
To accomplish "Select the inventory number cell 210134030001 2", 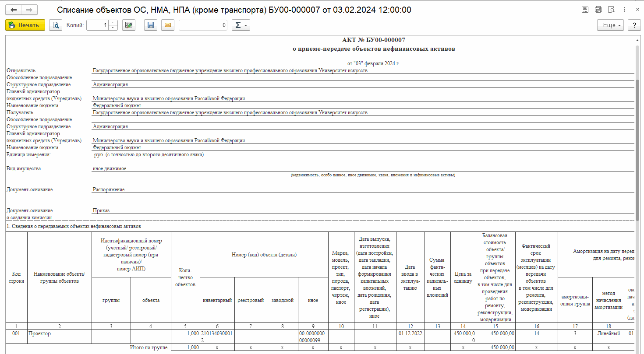I will (217, 336).
